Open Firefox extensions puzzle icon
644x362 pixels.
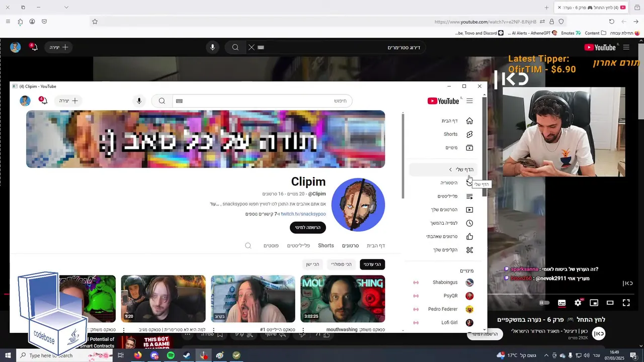coord(20,22)
